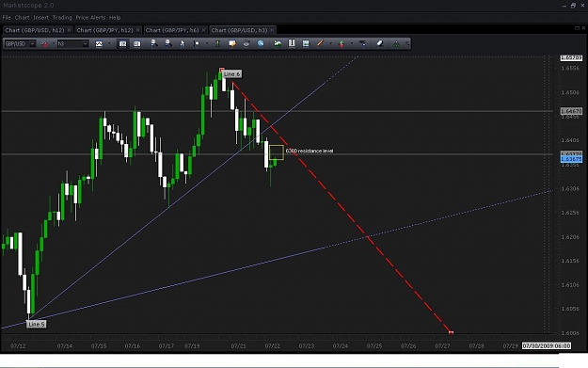Screen dimensions: 588x368
Task: Click the chart type icon
Action: point(99,44)
